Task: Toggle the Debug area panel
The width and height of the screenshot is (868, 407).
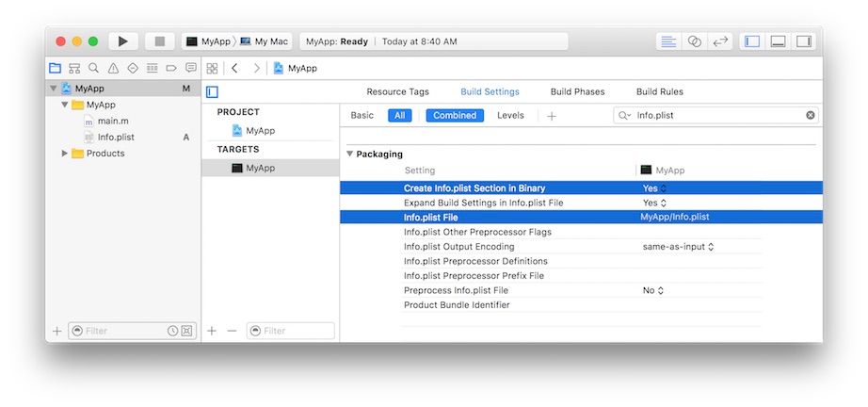Action: coord(778,41)
